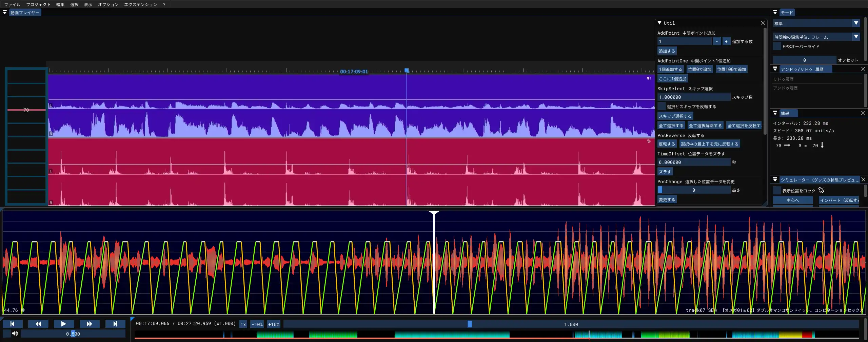Click the 全て選択解除する button
The image size is (868, 342).
[705, 126]
